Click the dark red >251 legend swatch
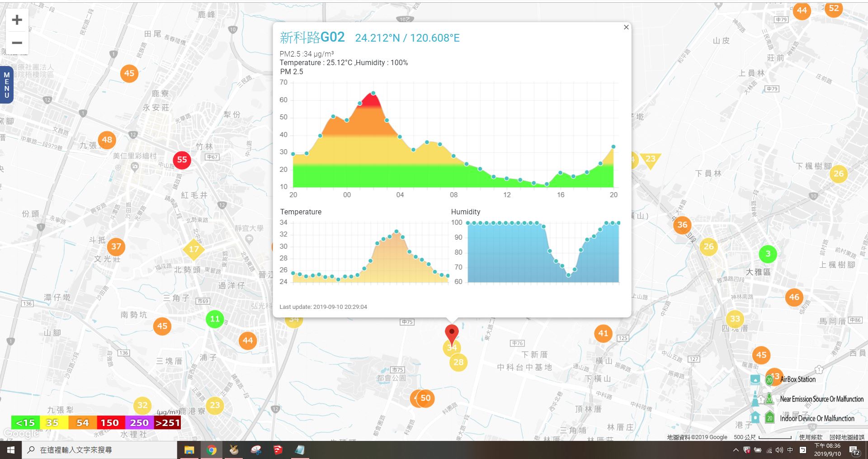This screenshot has height=459, width=868. tap(168, 422)
